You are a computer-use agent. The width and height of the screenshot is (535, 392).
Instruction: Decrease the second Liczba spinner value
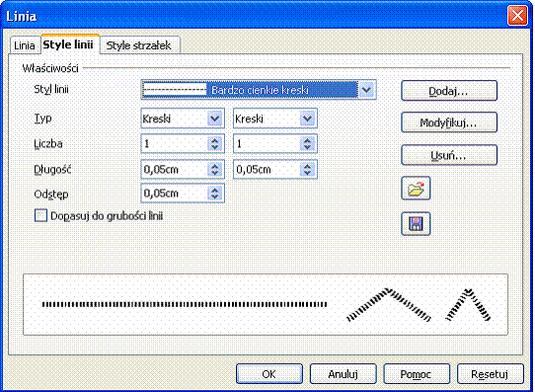point(307,147)
